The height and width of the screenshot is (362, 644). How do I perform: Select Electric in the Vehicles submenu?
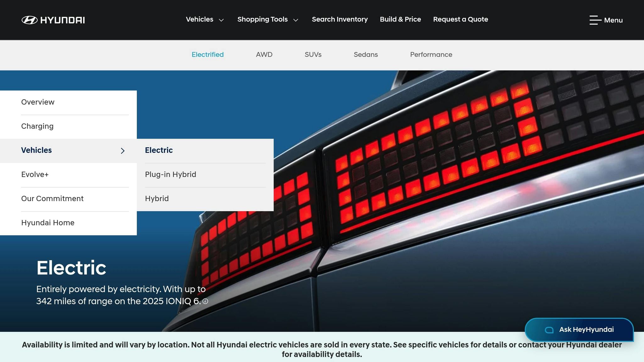point(205,151)
